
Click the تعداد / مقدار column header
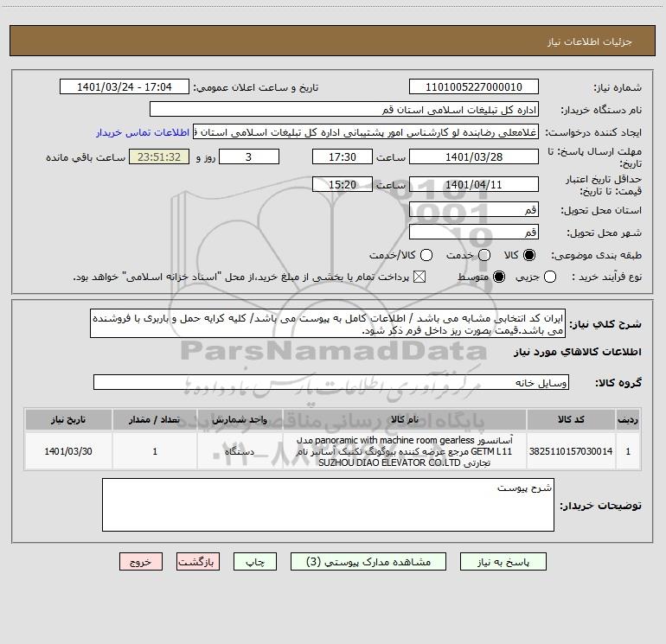pyautogui.click(x=155, y=419)
